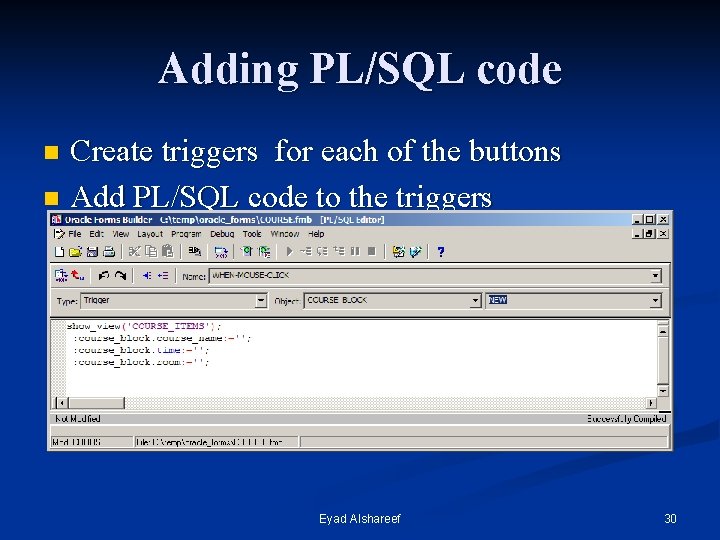Click the Find and Replace icon
Viewport: 720px width, 540px height.
pos(195,252)
